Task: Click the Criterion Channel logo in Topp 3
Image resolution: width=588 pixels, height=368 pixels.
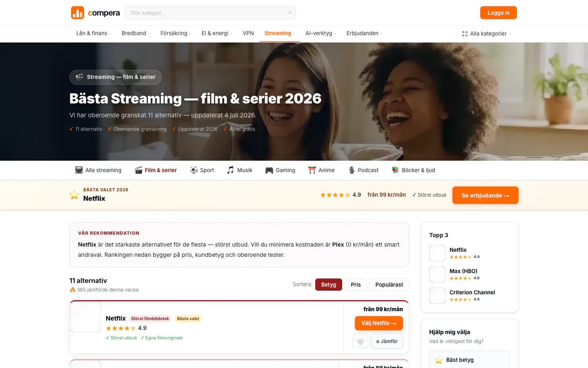Action: [x=437, y=296]
